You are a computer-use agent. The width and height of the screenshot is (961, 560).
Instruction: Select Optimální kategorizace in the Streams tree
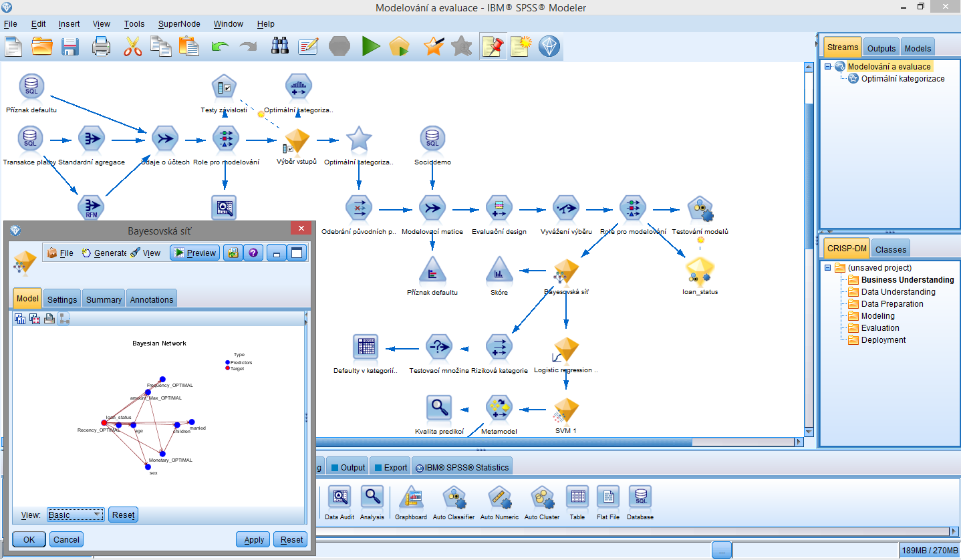pos(902,78)
